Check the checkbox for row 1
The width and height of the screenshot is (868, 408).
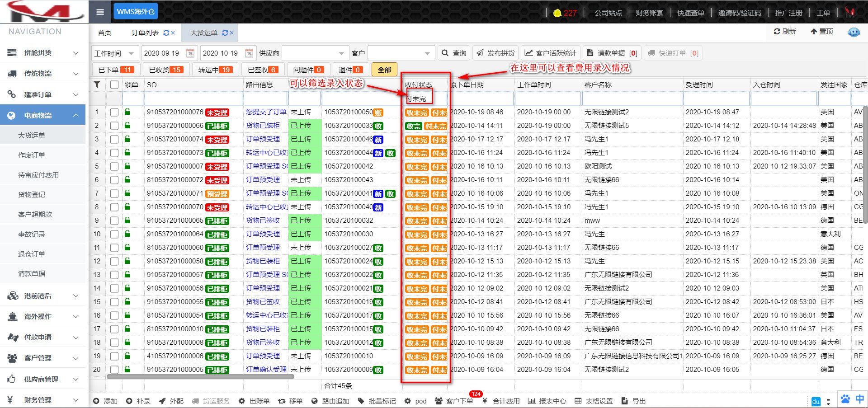[x=114, y=112]
